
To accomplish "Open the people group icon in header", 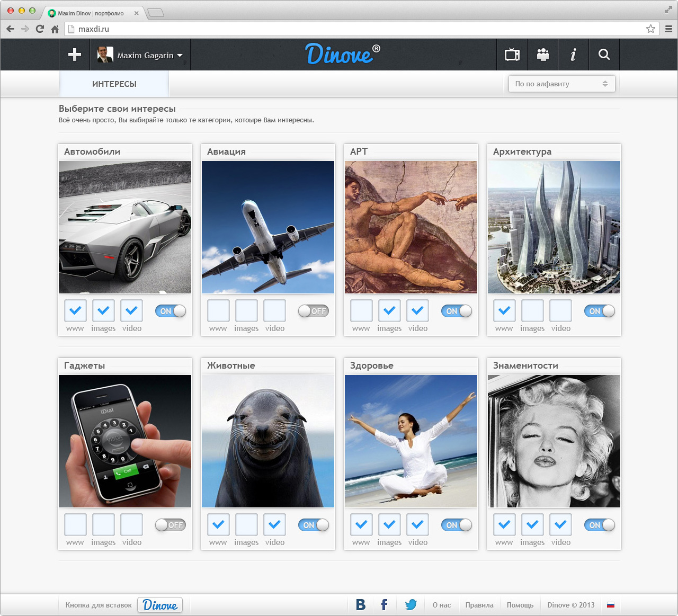I will tap(543, 55).
